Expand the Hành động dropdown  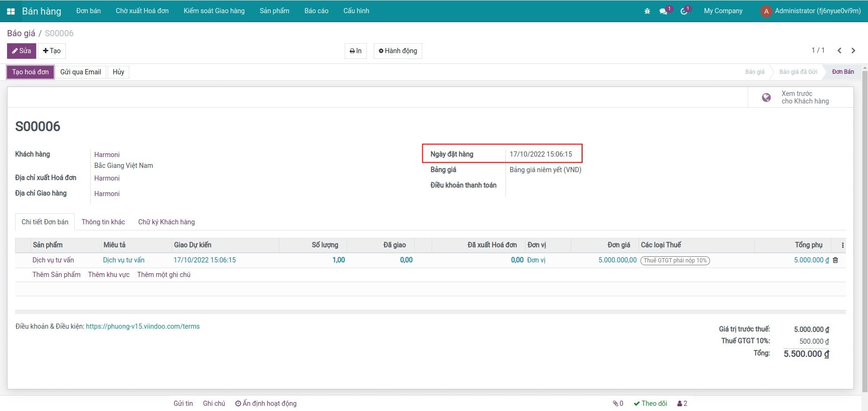398,51
